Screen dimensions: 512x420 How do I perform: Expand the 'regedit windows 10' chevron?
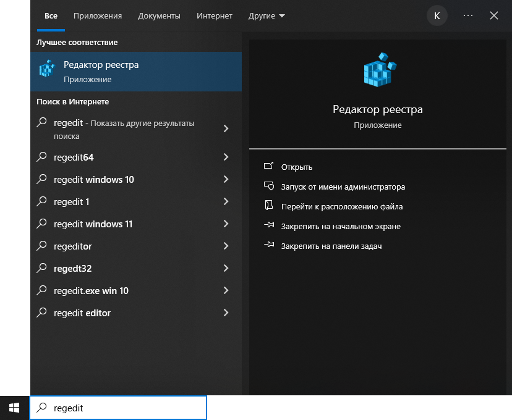click(x=226, y=180)
